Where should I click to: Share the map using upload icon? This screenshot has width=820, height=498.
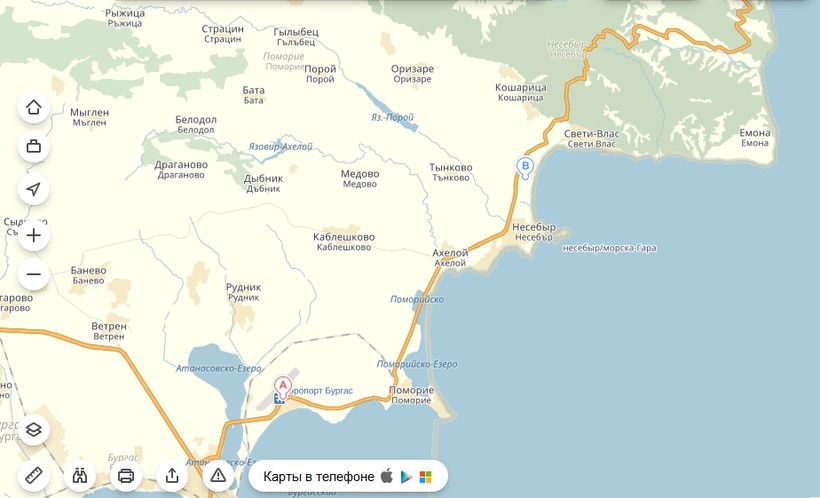pyautogui.click(x=172, y=476)
